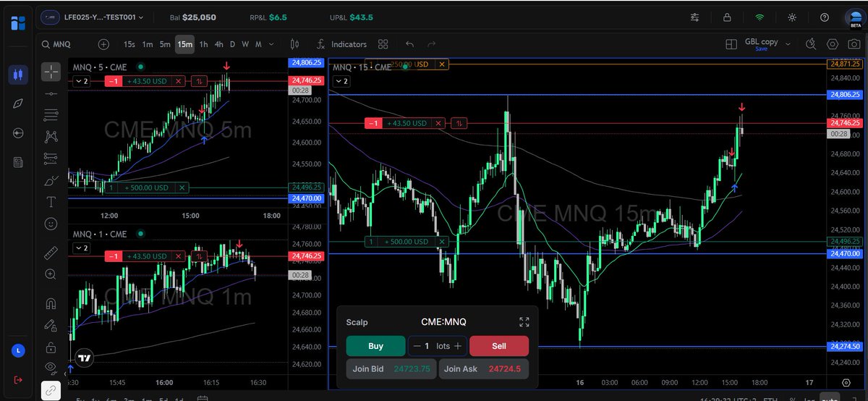868x401 pixels.
Task: Click the Buy button in Scalp panel
Action: pos(375,346)
